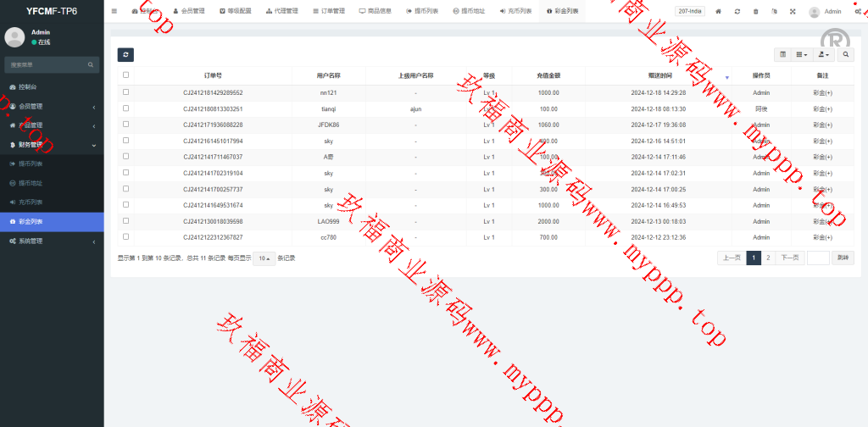Click the hamburger sidebar toggle icon
Image resolution: width=868 pixels, height=427 pixels.
tap(114, 11)
